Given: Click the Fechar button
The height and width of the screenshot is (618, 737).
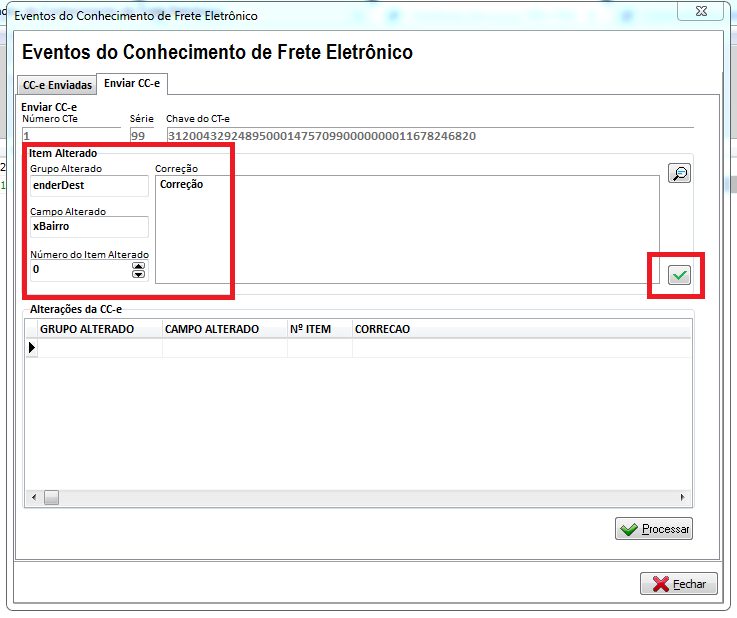Looking at the screenshot, I should tap(679, 584).
